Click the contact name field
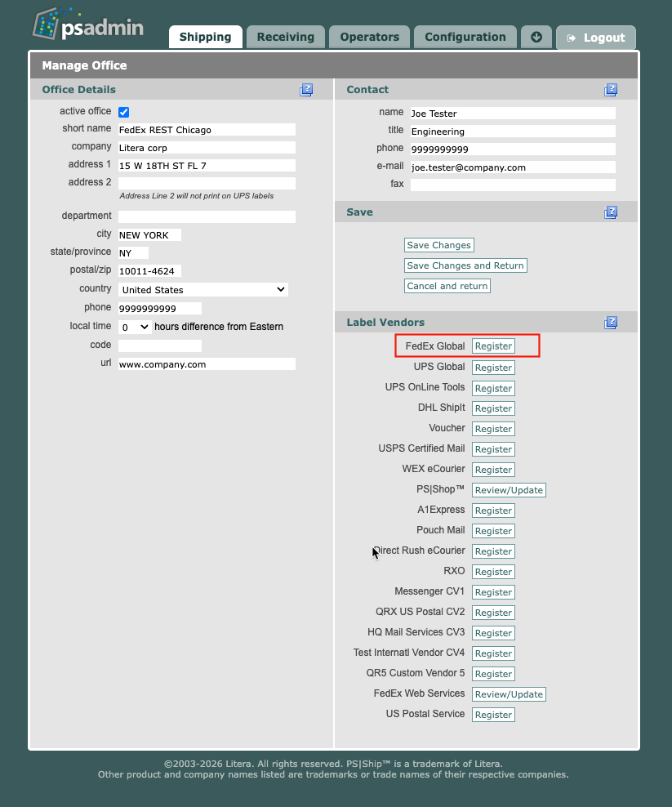Viewport: 672px width, 807px height. pyautogui.click(x=513, y=114)
